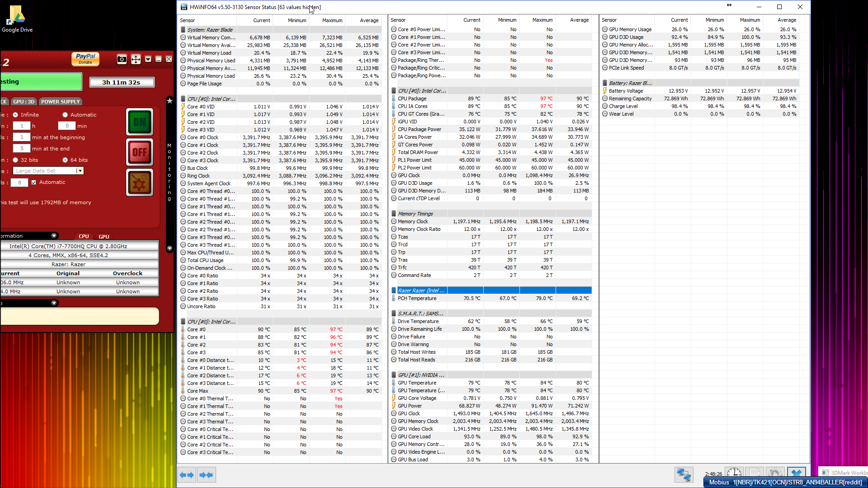
Task: Select the 'PCIe Link Speed' sensor row
Action: click(x=700, y=68)
